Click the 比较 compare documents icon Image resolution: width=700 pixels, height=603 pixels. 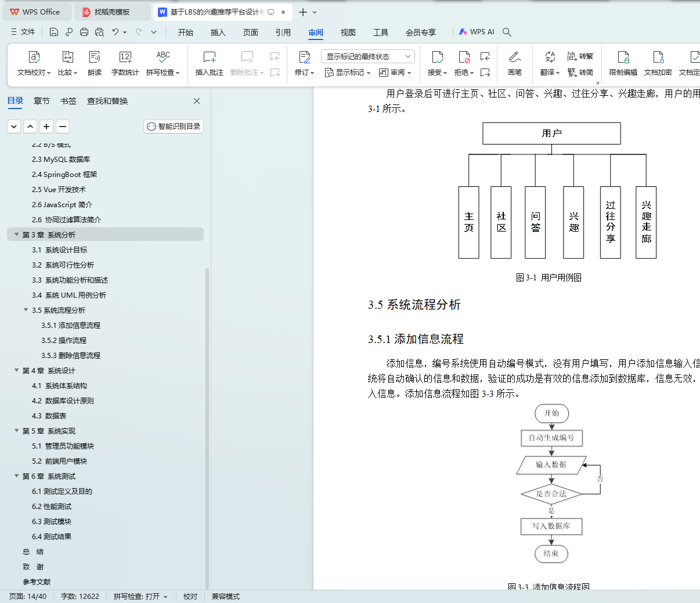pyautogui.click(x=67, y=57)
